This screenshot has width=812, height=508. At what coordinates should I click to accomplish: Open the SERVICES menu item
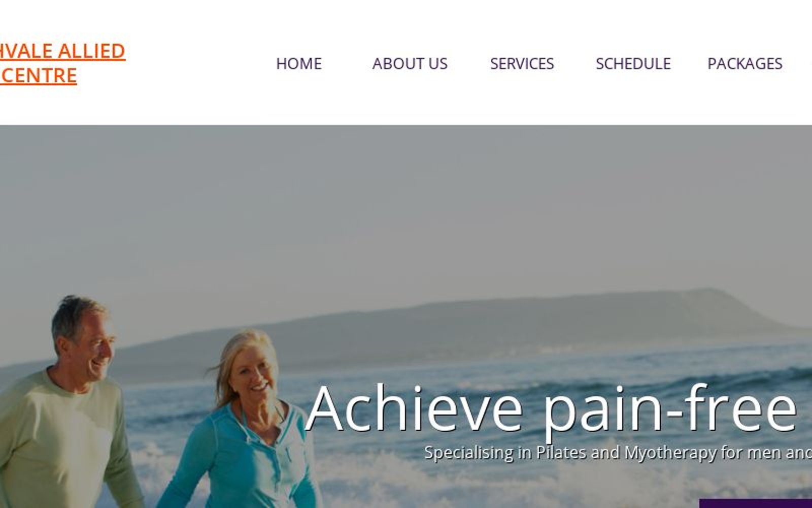click(x=522, y=63)
